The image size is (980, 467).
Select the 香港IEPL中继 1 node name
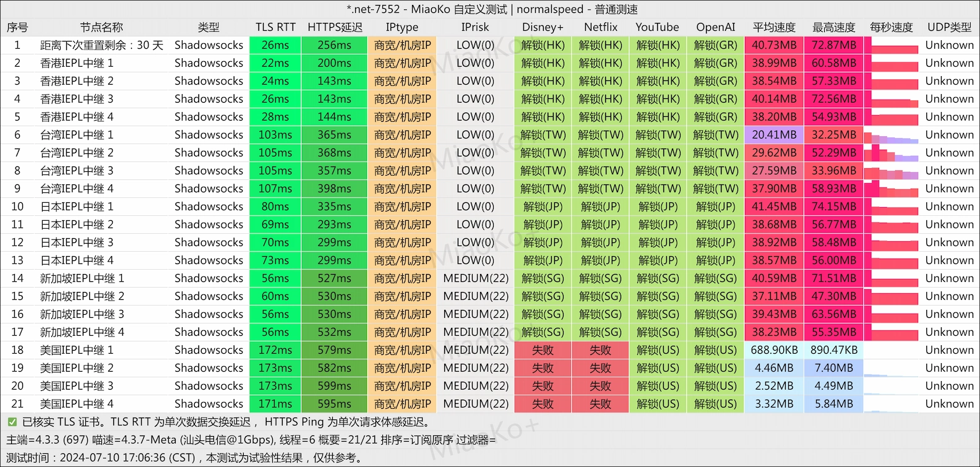click(x=77, y=63)
